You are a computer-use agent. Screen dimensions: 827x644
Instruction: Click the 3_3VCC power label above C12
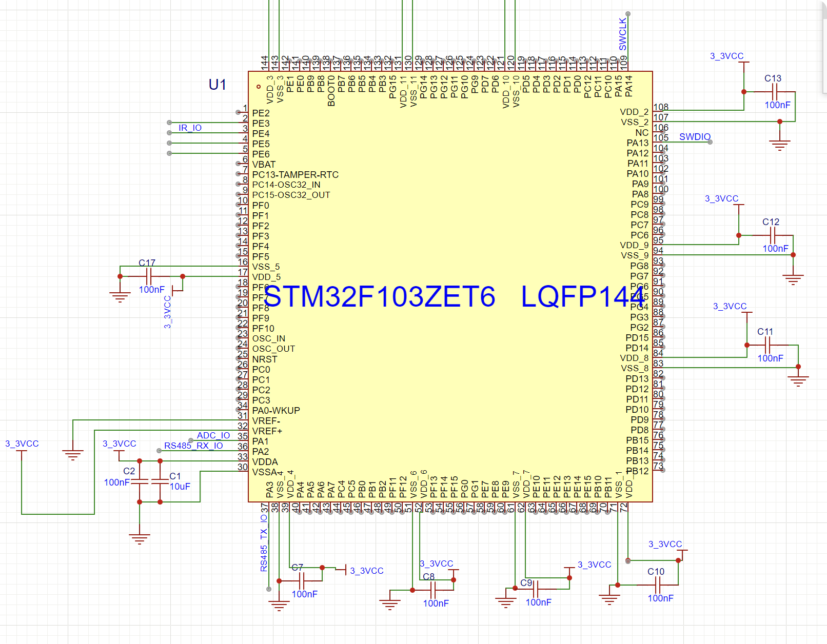[721, 198]
